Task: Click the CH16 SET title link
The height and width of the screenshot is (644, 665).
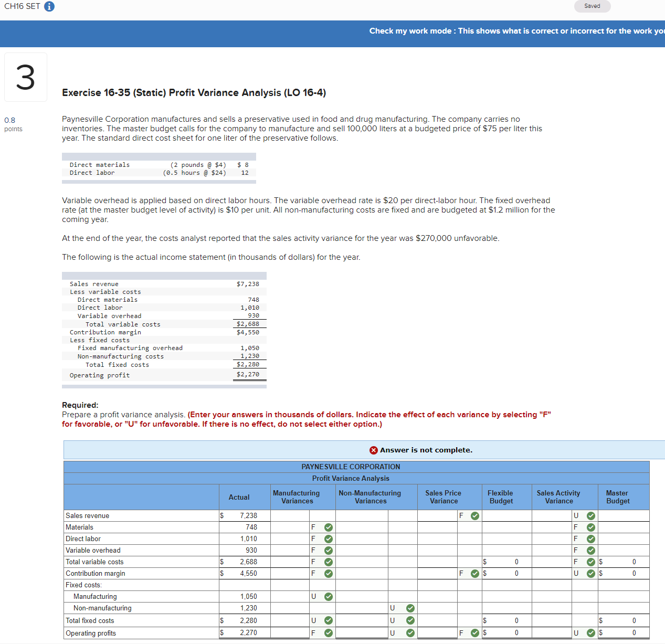Action: click(x=21, y=7)
